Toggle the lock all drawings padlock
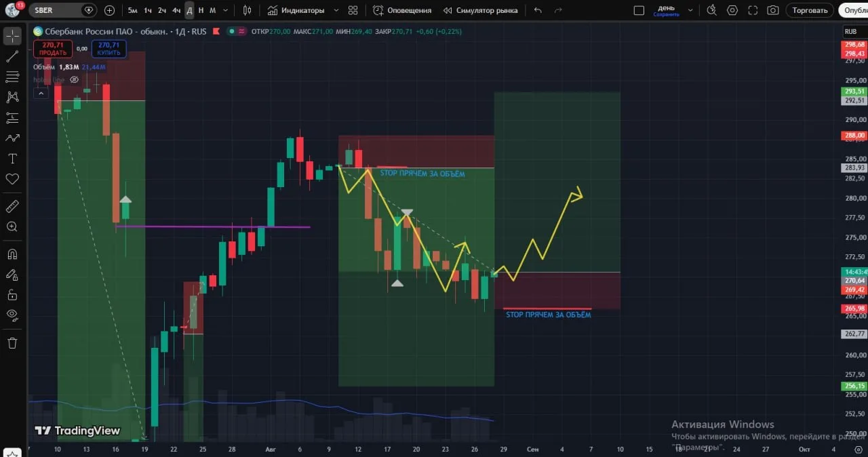868x457 pixels. (12, 295)
